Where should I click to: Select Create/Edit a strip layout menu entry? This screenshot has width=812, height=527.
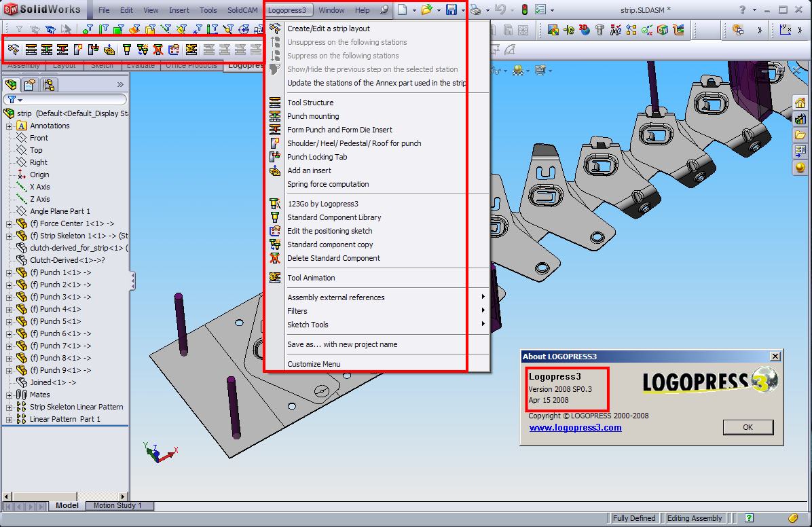pyautogui.click(x=377, y=29)
